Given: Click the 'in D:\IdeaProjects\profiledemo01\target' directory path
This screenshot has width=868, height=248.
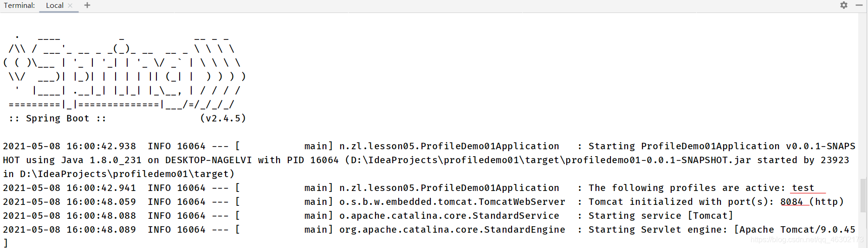Looking at the screenshot, I should pyautogui.click(x=119, y=174).
